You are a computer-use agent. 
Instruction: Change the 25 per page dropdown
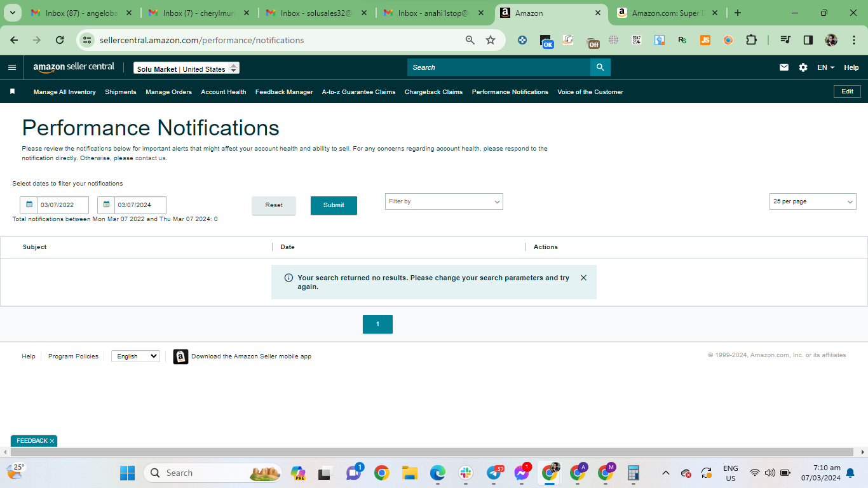tap(813, 201)
